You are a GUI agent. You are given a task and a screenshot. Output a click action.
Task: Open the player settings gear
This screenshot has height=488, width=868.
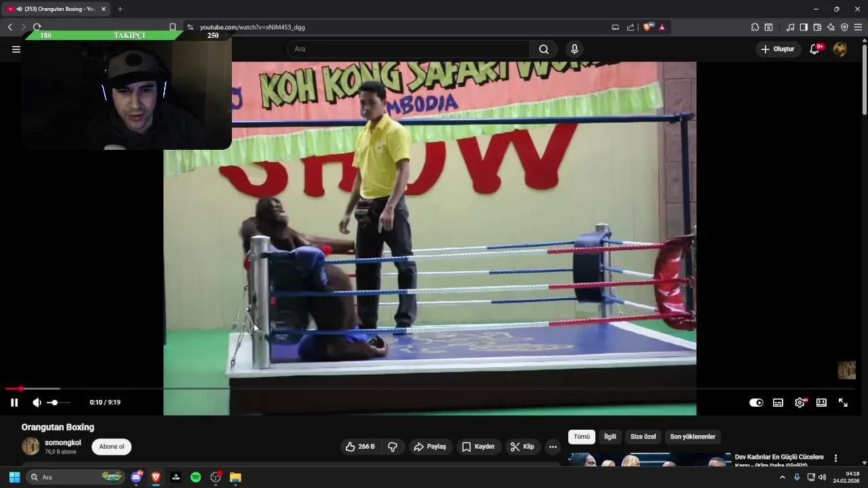pyautogui.click(x=800, y=403)
